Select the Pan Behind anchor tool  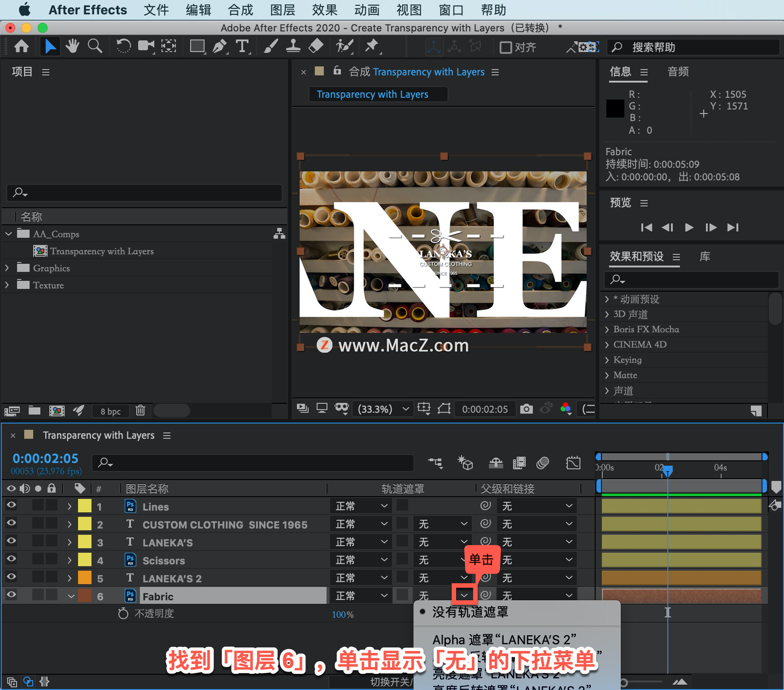169,46
